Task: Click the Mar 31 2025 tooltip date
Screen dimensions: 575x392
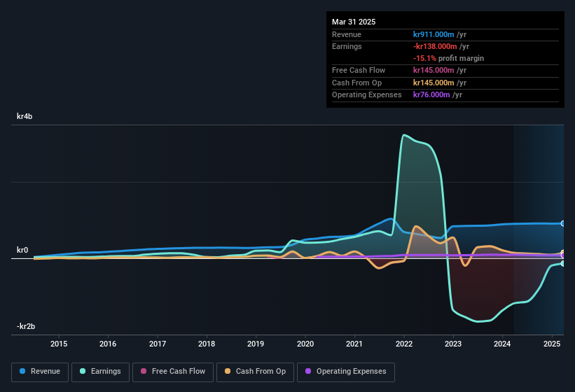Action: click(354, 22)
